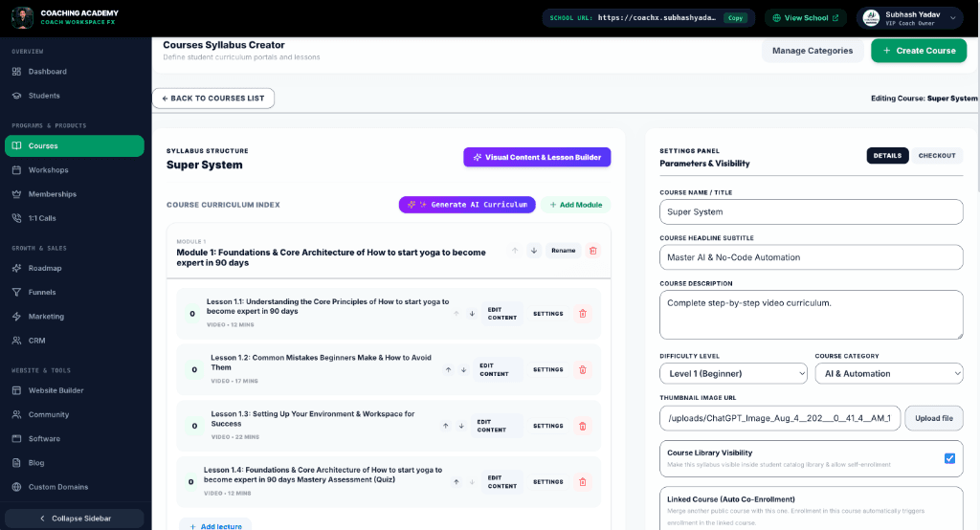980x530 pixels.
Task: Expand Subhash Yadav account menu
Action: 909,18
